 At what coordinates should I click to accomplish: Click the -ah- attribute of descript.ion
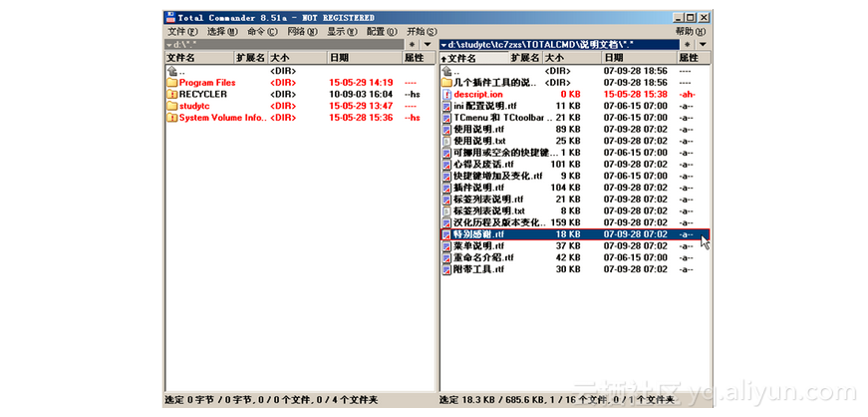coord(687,94)
